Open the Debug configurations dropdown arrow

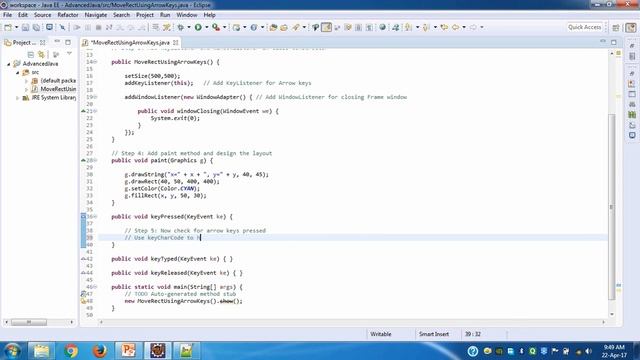click(189, 27)
